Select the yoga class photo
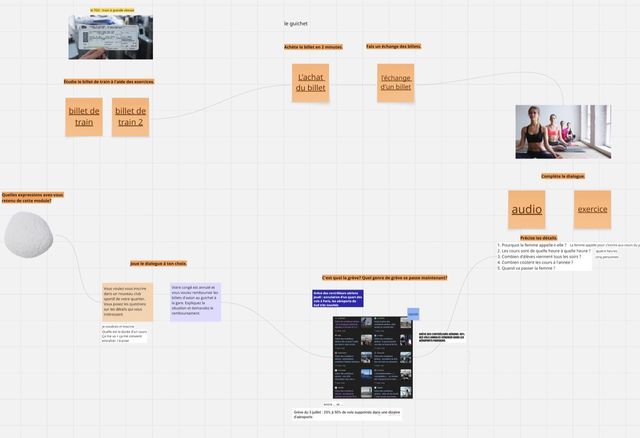Image resolution: width=640 pixels, height=438 pixels. click(563, 132)
